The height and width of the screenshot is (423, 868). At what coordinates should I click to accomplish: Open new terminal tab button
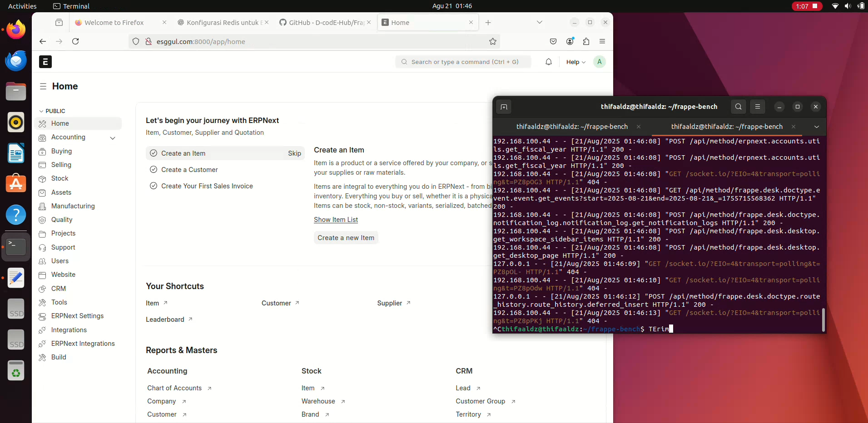pos(504,107)
